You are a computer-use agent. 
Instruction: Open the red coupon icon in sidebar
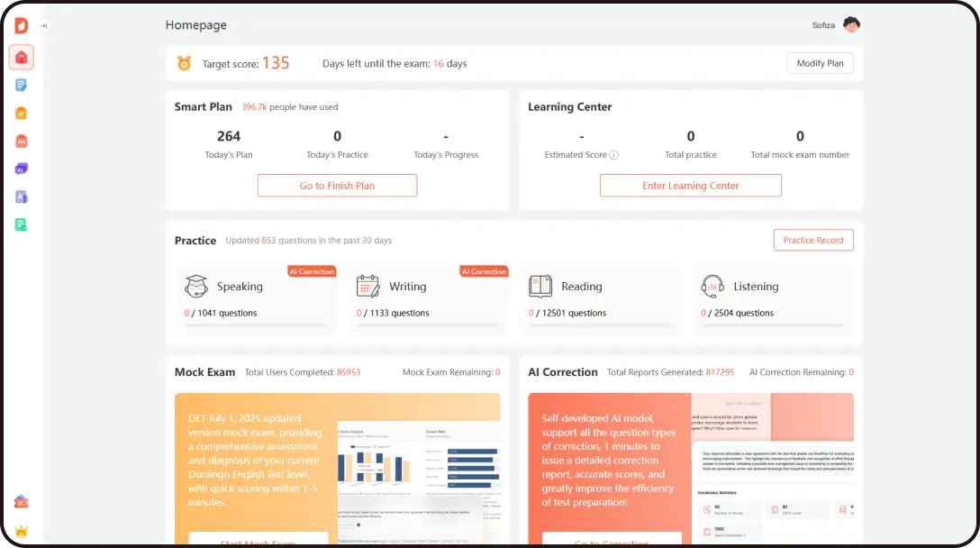(x=22, y=502)
